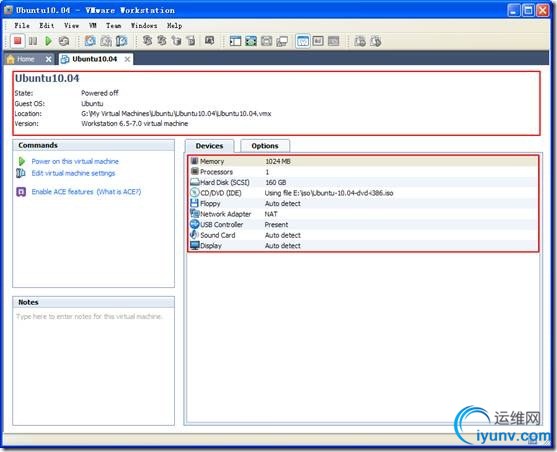The width and height of the screenshot is (557, 452).
Task: Click the Ubuntu10.04 summary heading
Action: 47,78
